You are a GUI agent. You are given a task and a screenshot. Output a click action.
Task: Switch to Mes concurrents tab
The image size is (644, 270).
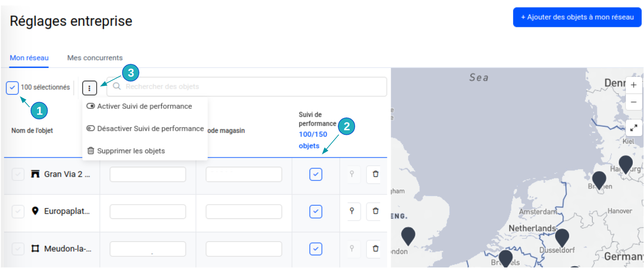click(x=95, y=58)
